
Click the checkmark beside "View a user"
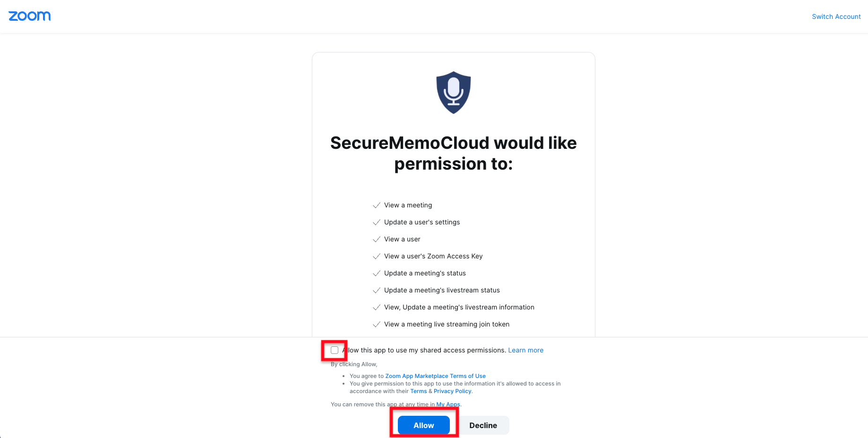(377, 239)
